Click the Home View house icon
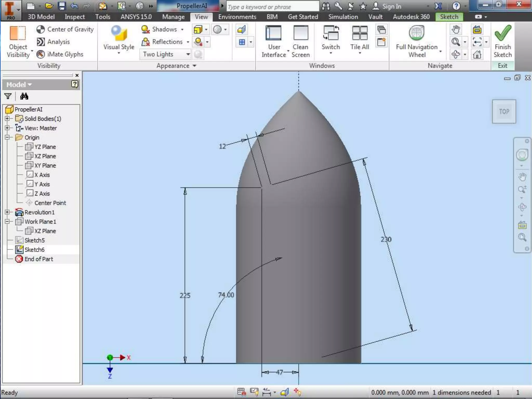 477,55
